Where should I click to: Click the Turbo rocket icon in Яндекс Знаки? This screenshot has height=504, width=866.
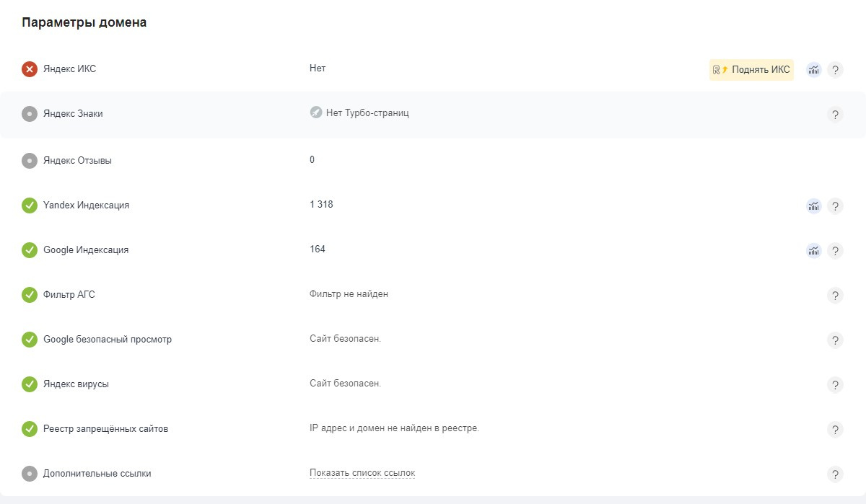(x=316, y=112)
